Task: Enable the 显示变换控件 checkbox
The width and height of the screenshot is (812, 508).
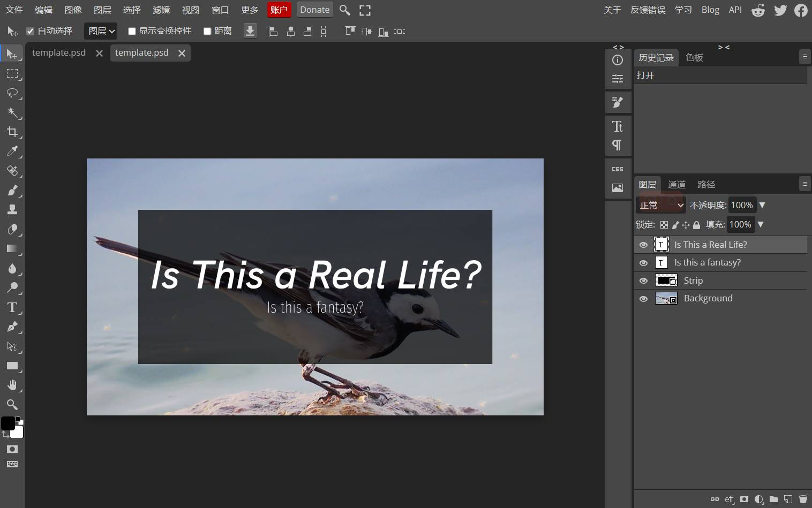Action: click(132, 31)
